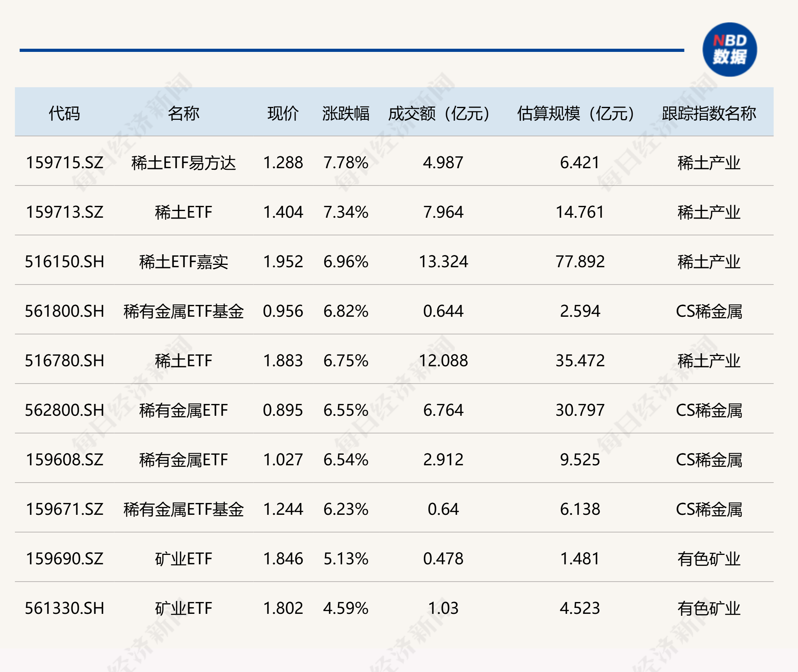Image resolution: width=798 pixels, height=672 pixels.
Task: Click the 代码 column header
Action: pos(64,114)
